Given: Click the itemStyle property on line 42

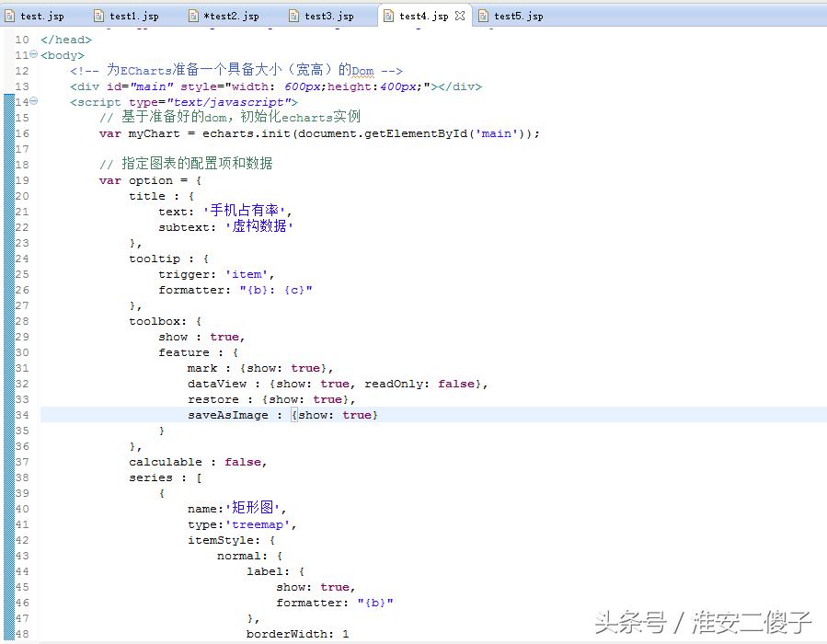Looking at the screenshot, I should tap(224, 540).
